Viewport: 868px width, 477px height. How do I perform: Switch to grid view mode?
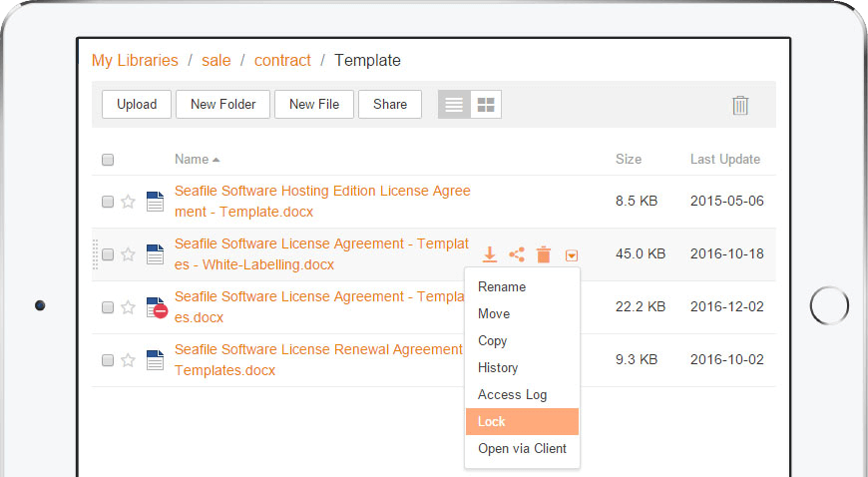[486, 104]
